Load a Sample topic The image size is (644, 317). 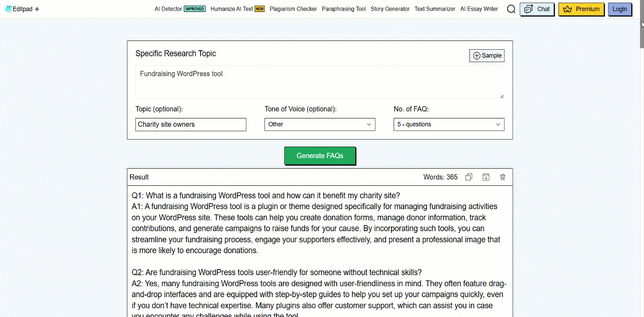[x=487, y=55]
